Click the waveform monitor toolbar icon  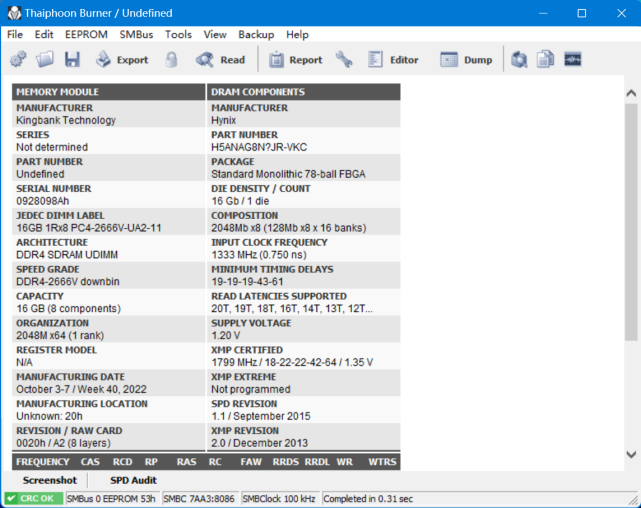(572, 60)
